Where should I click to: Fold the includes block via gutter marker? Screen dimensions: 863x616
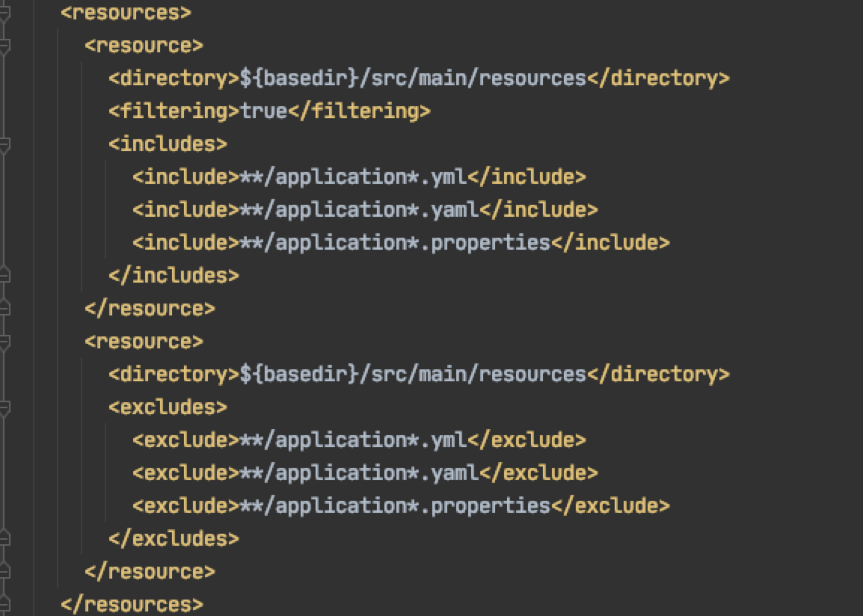point(4,144)
